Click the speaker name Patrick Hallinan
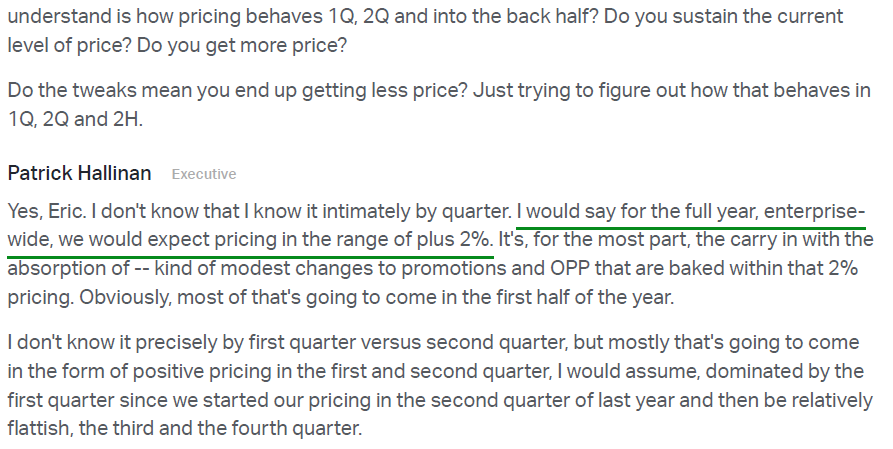 (79, 173)
